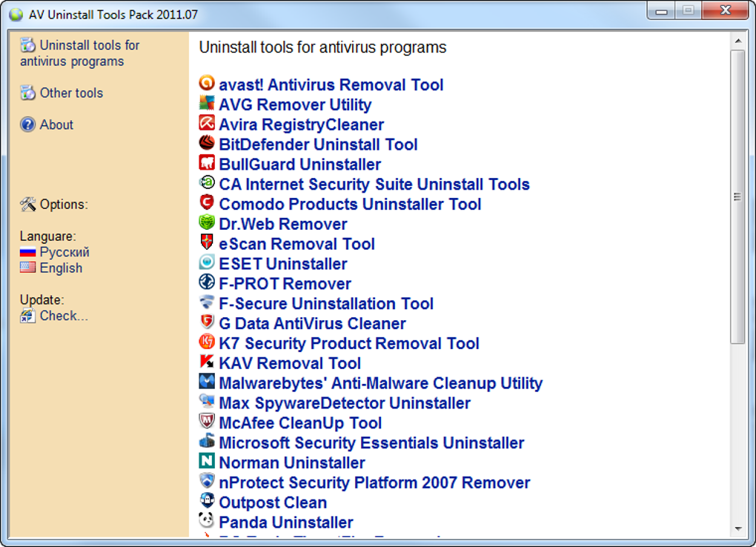Viewport: 756px width, 547px height.
Task: Click the Other tools sidebar icon
Action: [x=28, y=93]
